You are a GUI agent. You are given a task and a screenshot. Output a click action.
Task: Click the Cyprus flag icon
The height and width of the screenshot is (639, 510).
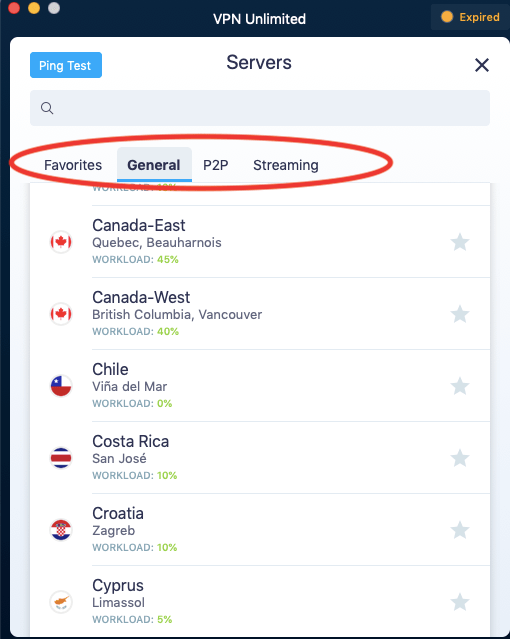pos(61,602)
